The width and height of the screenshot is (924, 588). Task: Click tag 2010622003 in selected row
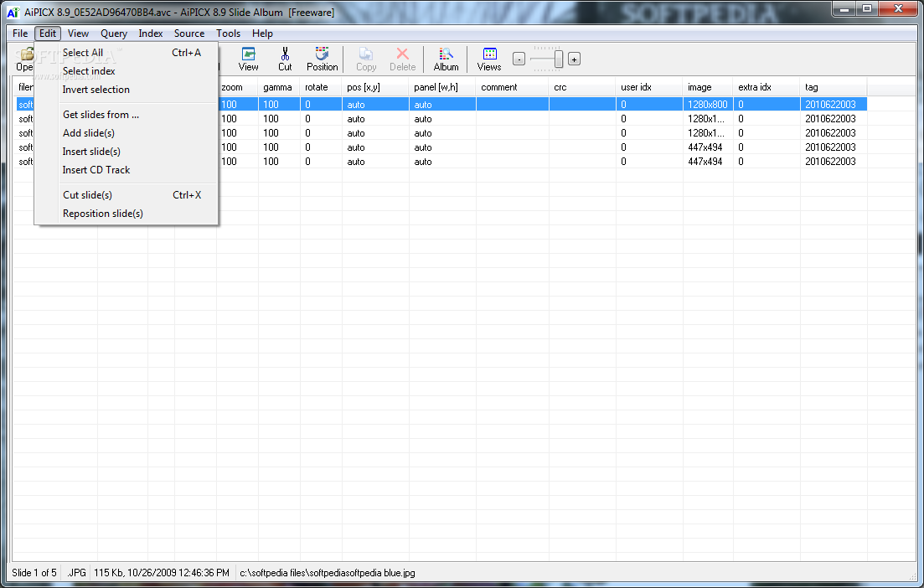[834, 105]
